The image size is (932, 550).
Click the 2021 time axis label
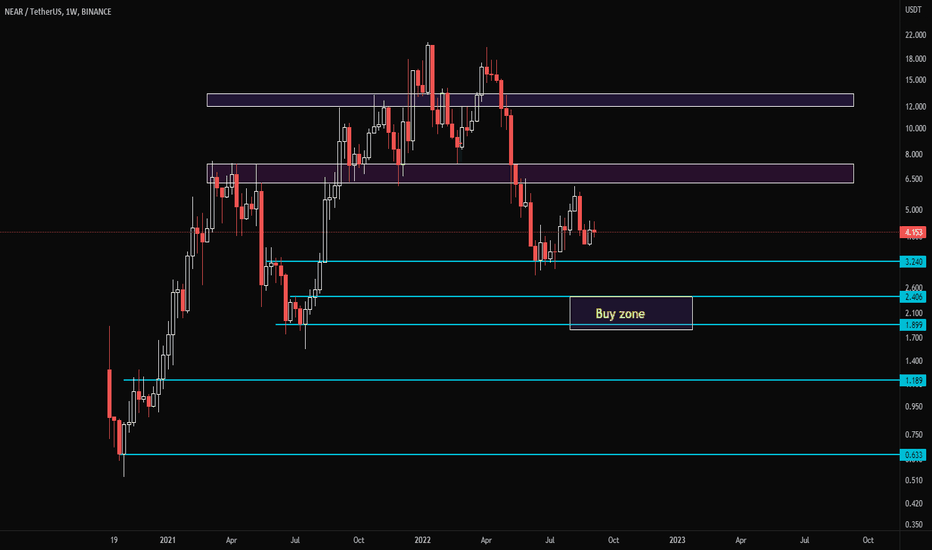click(168, 540)
